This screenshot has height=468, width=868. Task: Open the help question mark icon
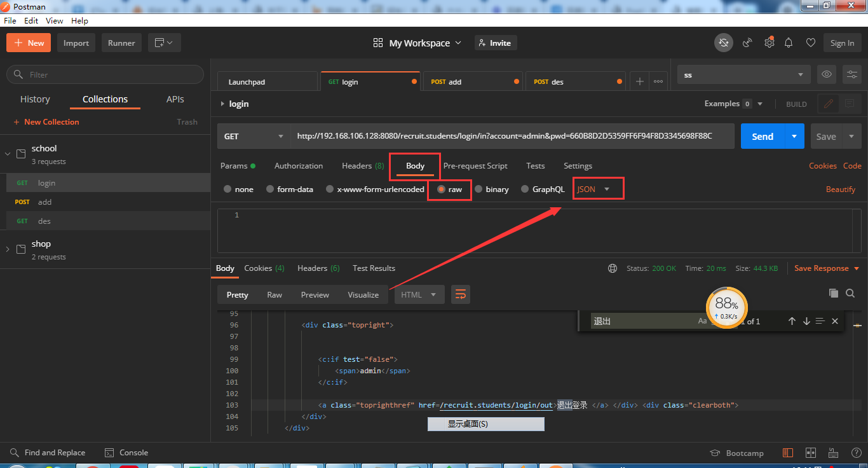point(856,453)
